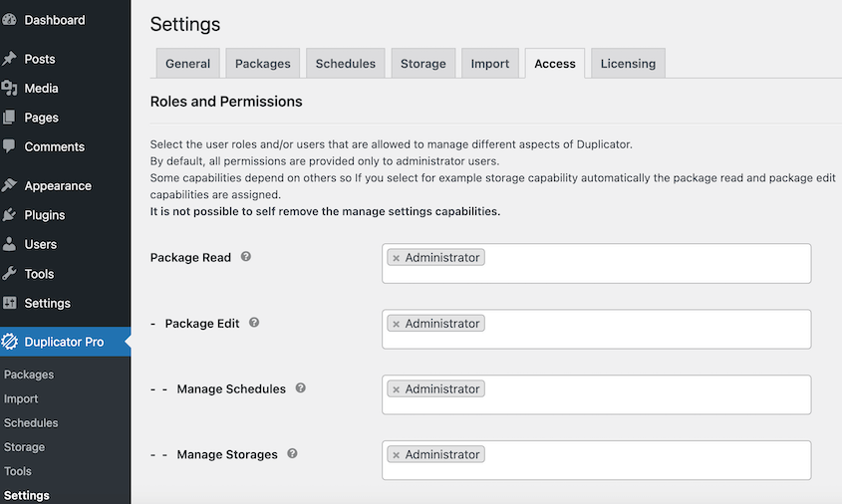Open help tooltip for Package Read

pos(246,257)
